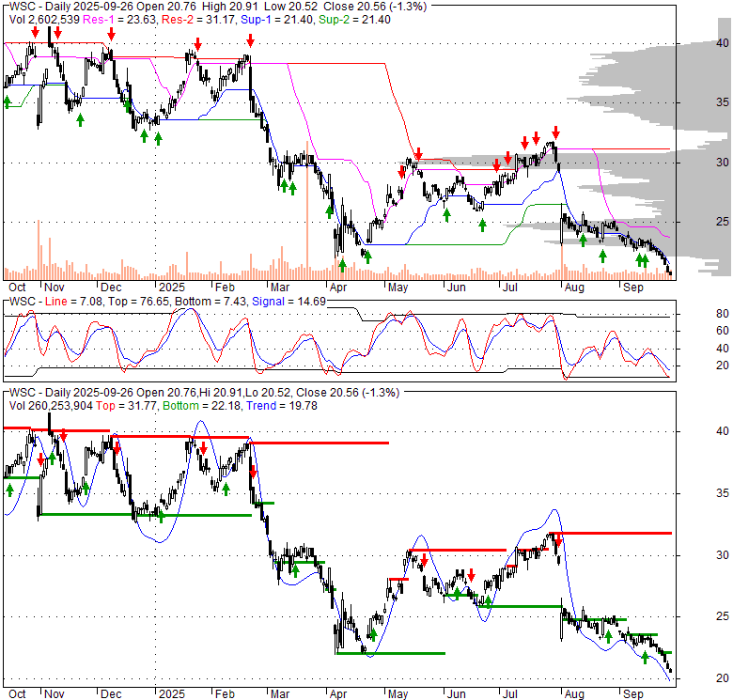
Task: Click the 'Oct' label on bottom chart axis
Action: (17, 694)
